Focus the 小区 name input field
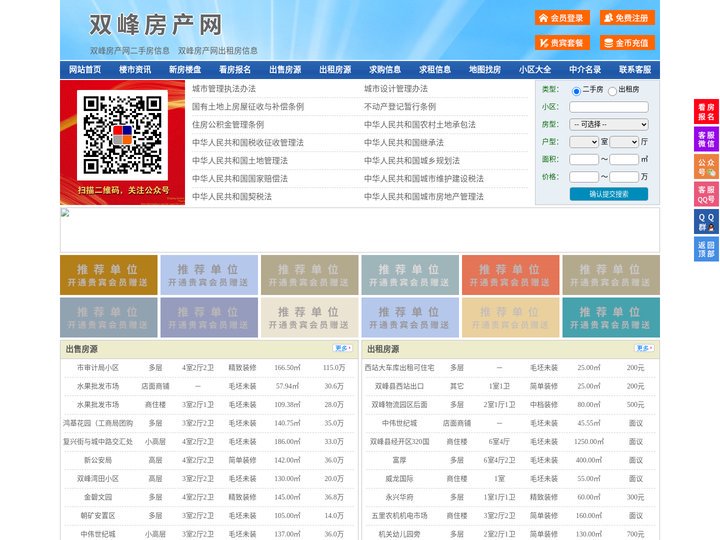Image resolution: width=720 pixels, height=540 pixels. tap(609, 107)
